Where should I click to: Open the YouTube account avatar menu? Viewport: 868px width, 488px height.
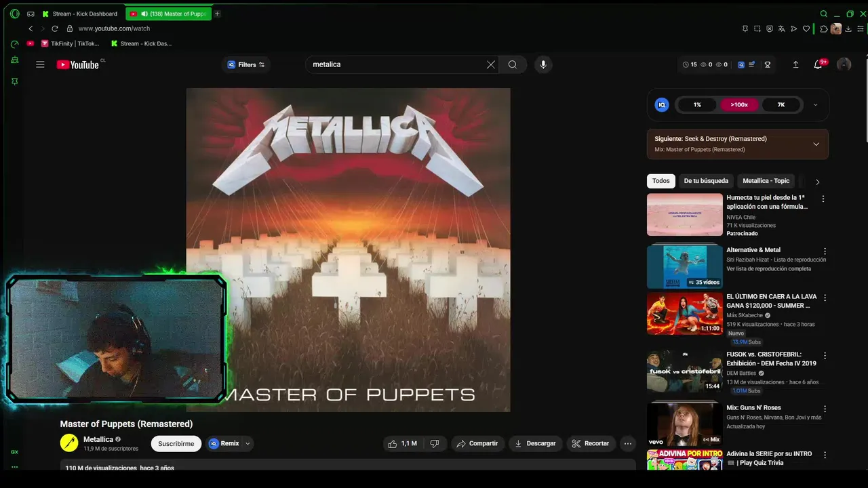(844, 64)
